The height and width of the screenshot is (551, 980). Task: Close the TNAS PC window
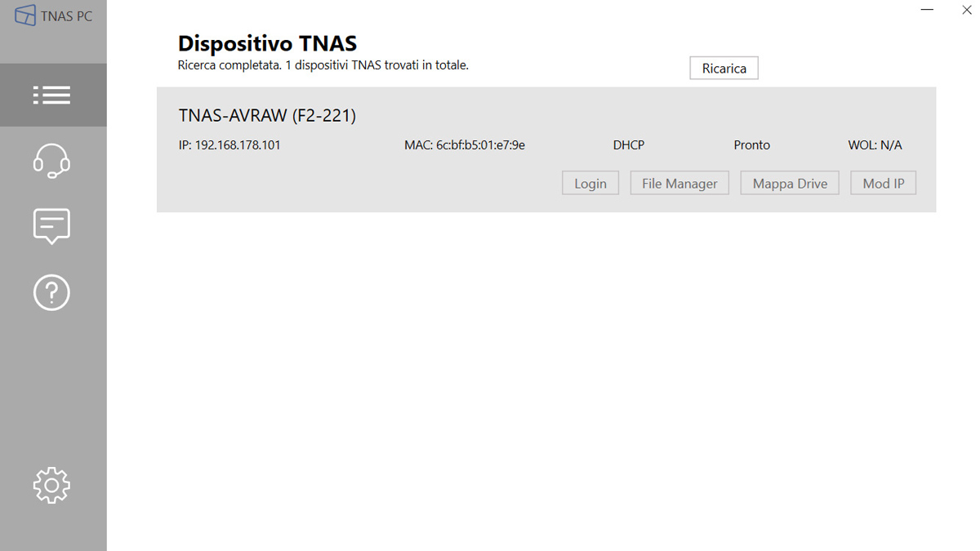click(x=966, y=11)
